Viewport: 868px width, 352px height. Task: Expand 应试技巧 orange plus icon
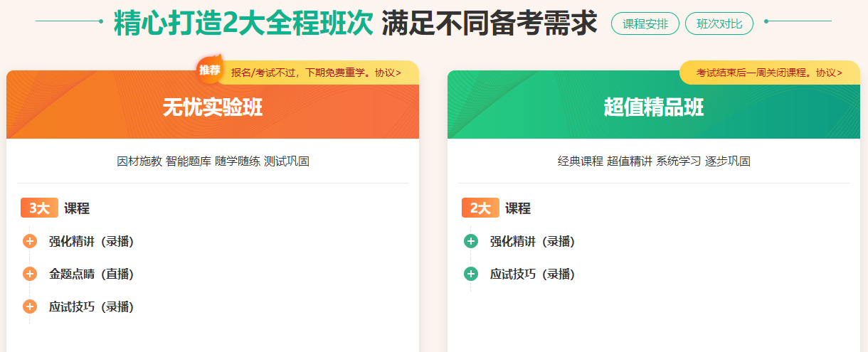(30, 307)
